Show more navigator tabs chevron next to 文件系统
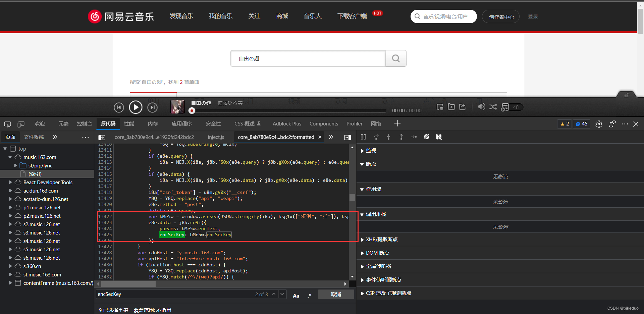This screenshot has width=644, height=314. click(x=55, y=137)
